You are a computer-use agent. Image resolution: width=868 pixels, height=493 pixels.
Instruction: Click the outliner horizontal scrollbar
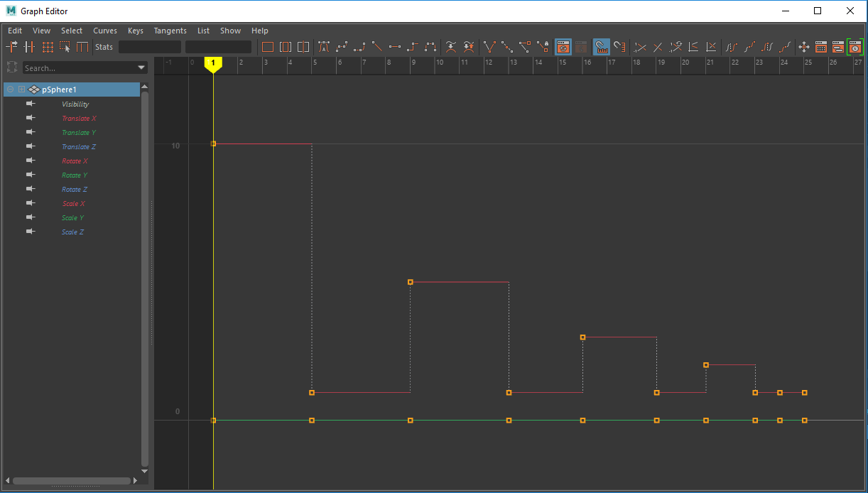pyautogui.click(x=71, y=481)
